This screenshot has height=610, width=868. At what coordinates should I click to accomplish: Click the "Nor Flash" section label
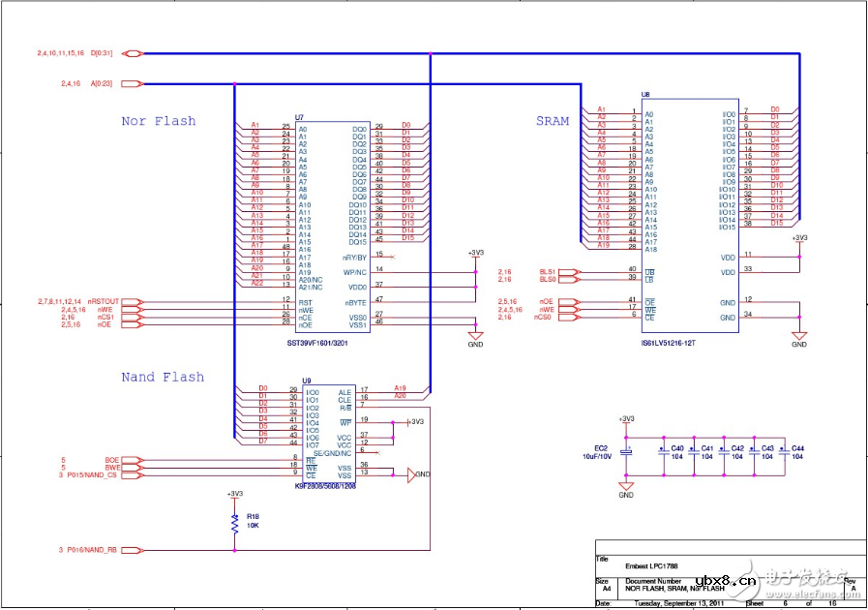click(158, 121)
